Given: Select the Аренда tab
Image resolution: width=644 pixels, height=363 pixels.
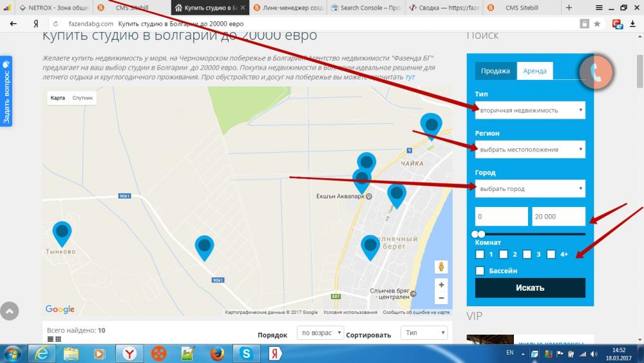Looking at the screenshot, I should click(535, 71).
